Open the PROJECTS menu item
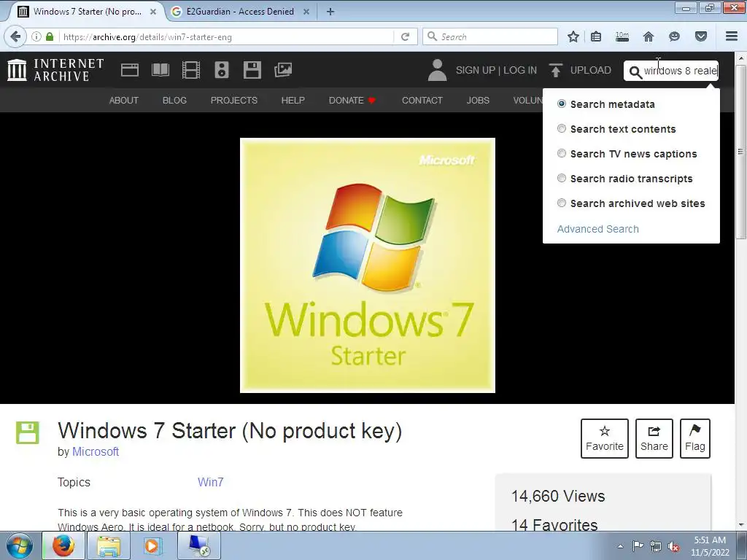The height and width of the screenshot is (560, 747). [x=234, y=101]
